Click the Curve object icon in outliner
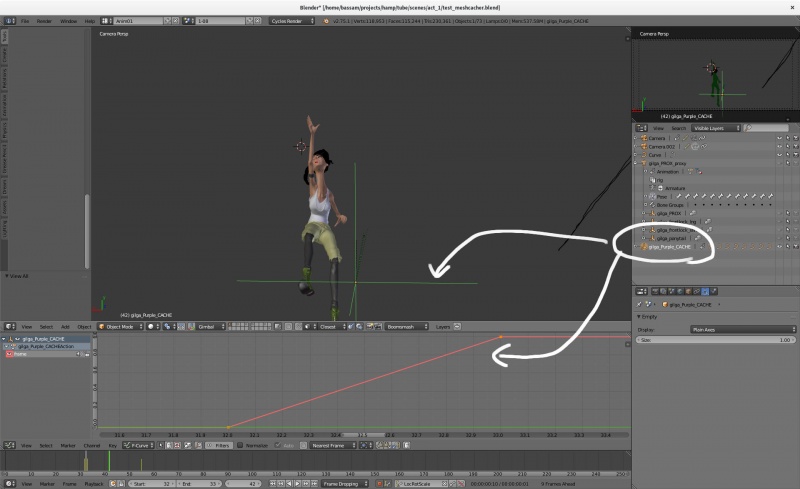This screenshot has width=800, height=489. click(644, 155)
